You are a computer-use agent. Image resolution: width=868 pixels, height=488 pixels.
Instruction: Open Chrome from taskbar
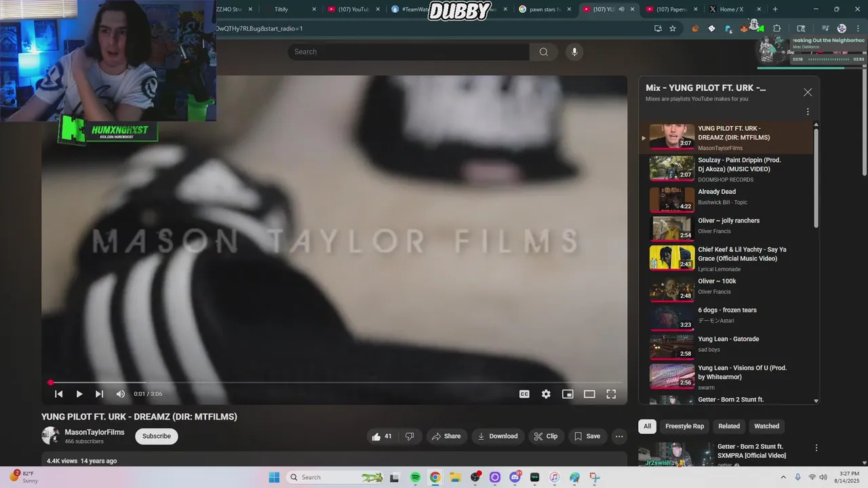tap(435, 477)
